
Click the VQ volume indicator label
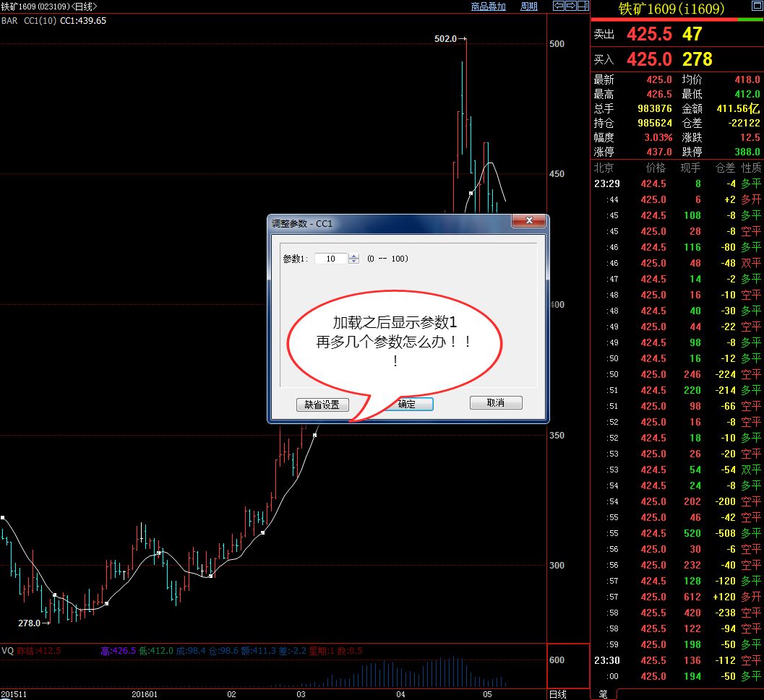click(x=7, y=651)
